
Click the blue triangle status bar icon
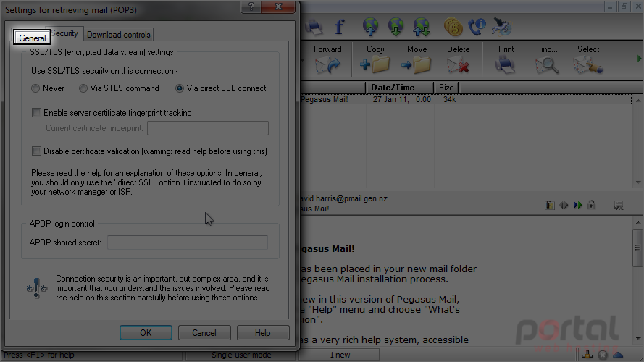tap(618, 355)
